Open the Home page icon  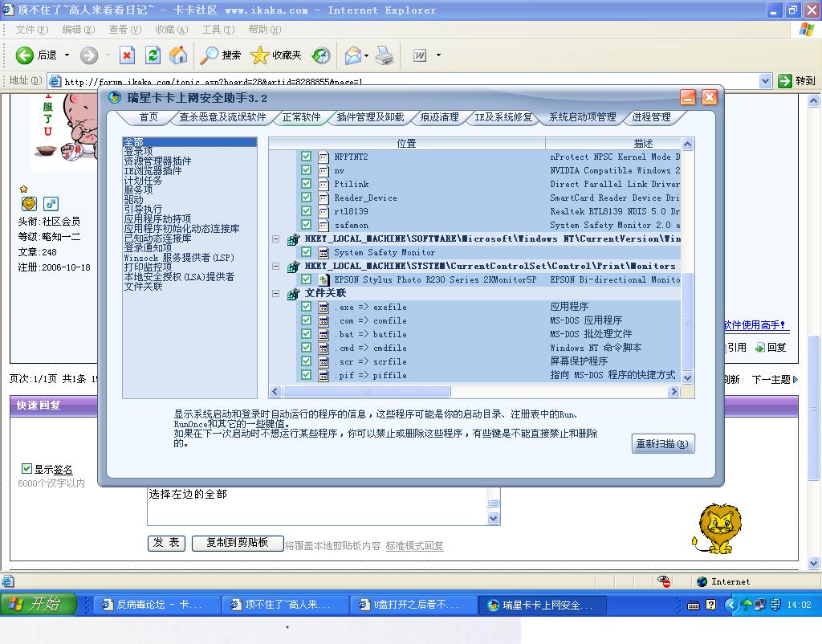point(178,55)
